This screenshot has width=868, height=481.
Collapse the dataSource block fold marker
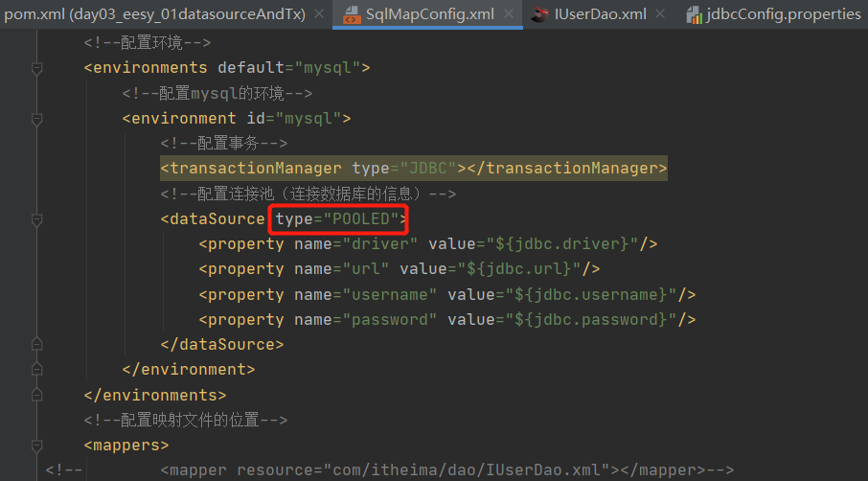pyautogui.click(x=37, y=219)
